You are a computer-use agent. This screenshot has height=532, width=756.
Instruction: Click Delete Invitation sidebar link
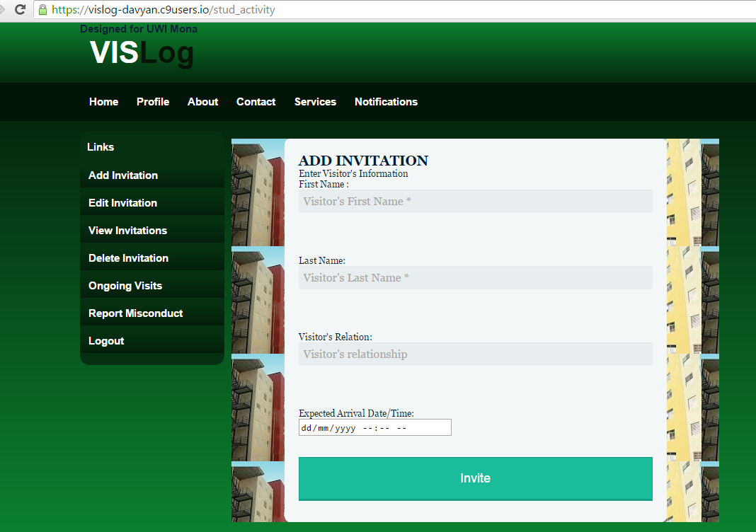pyautogui.click(x=152, y=258)
